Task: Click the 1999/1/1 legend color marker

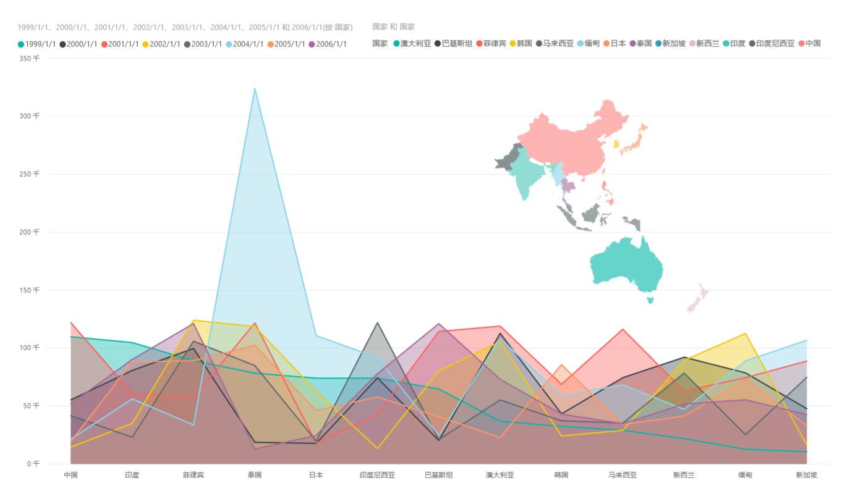Action: [x=21, y=44]
